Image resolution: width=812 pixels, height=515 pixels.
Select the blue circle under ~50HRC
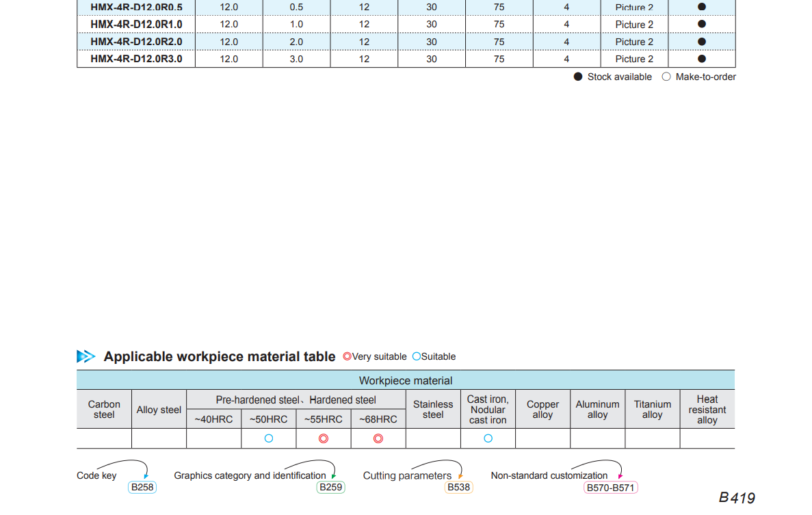tap(269, 438)
